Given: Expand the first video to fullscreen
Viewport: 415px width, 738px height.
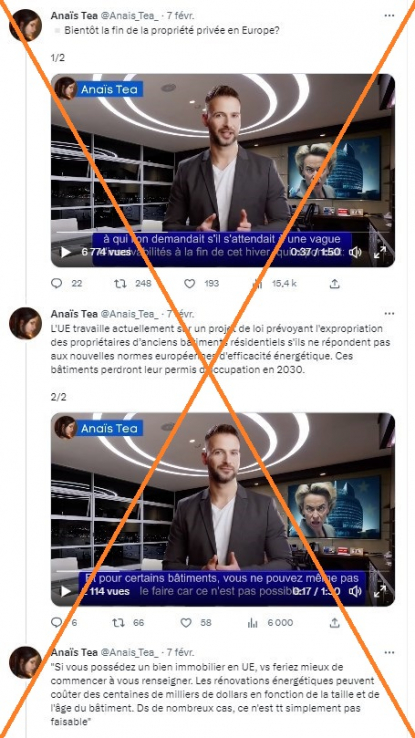Looking at the screenshot, I should click(380, 252).
